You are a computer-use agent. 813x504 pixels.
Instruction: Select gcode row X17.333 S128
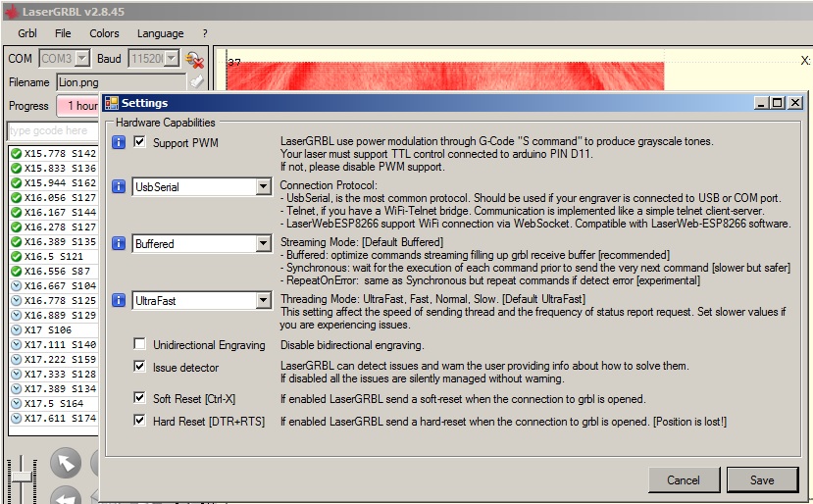[54, 374]
